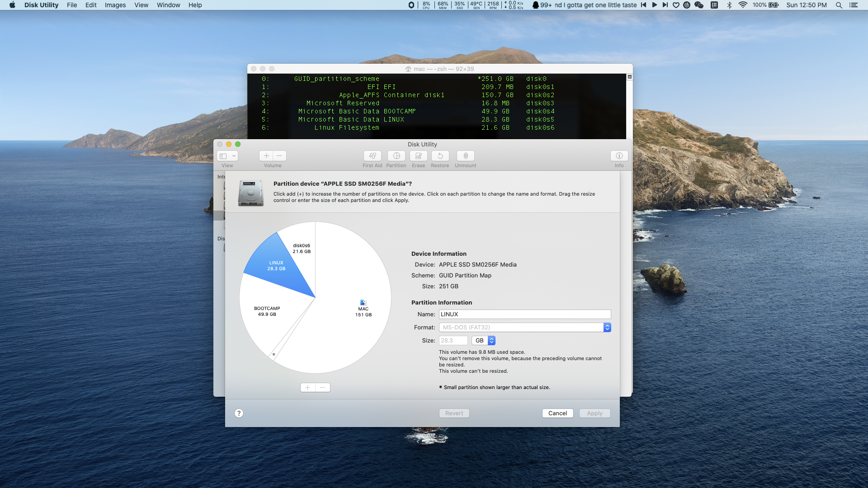Viewport: 868px width, 488px height.
Task: Click the Restore toolbar icon
Action: (x=440, y=156)
